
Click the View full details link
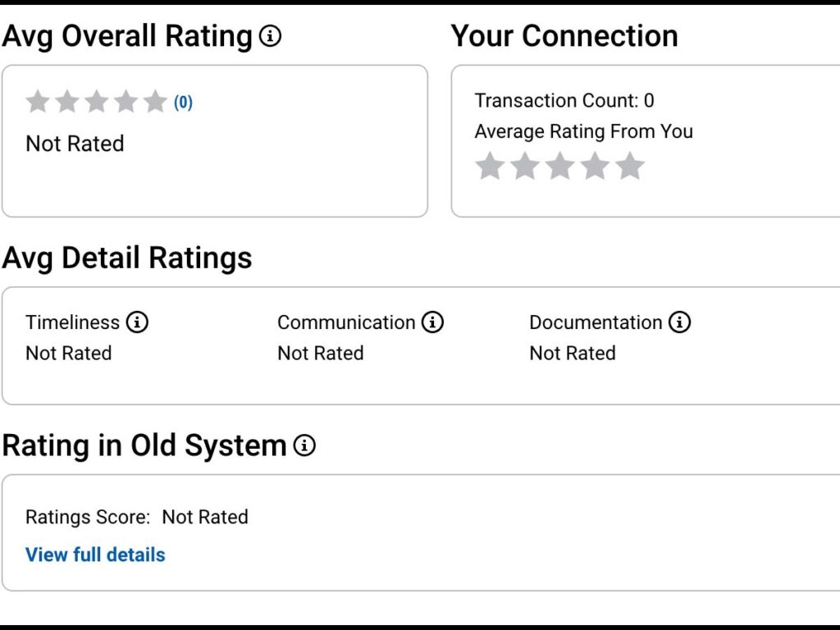tap(95, 555)
